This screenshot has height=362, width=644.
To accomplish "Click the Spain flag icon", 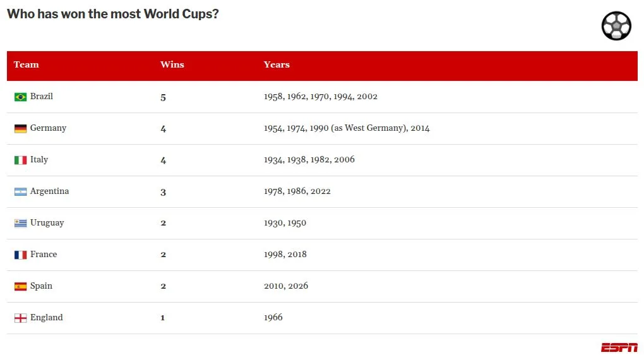I will coord(21,286).
